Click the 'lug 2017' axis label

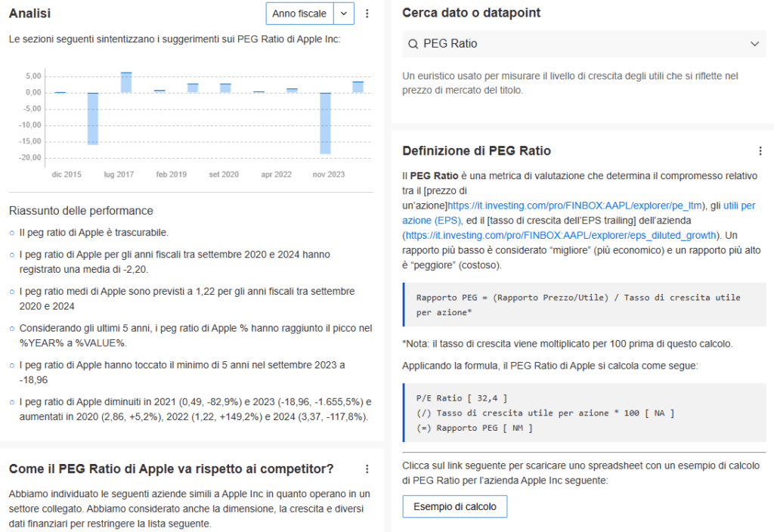tap(119, 175)
